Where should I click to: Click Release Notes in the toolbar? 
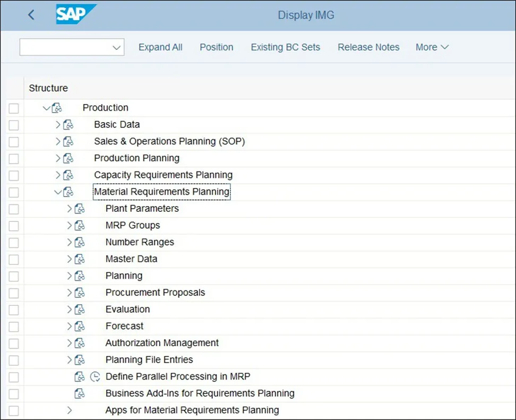tap(368, 47)
